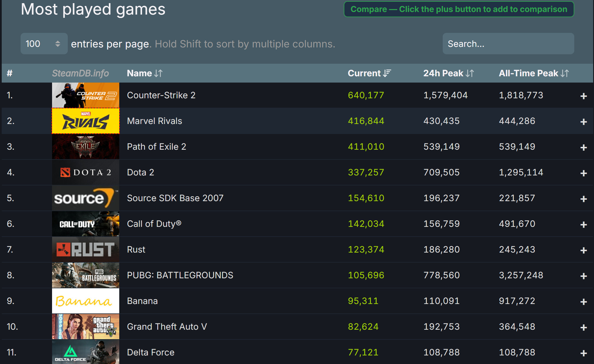Add Path of Exile 2 to comparison
The height and width of the screenshot is (364, 594).
pyautogui.click(x=583, y=147)
